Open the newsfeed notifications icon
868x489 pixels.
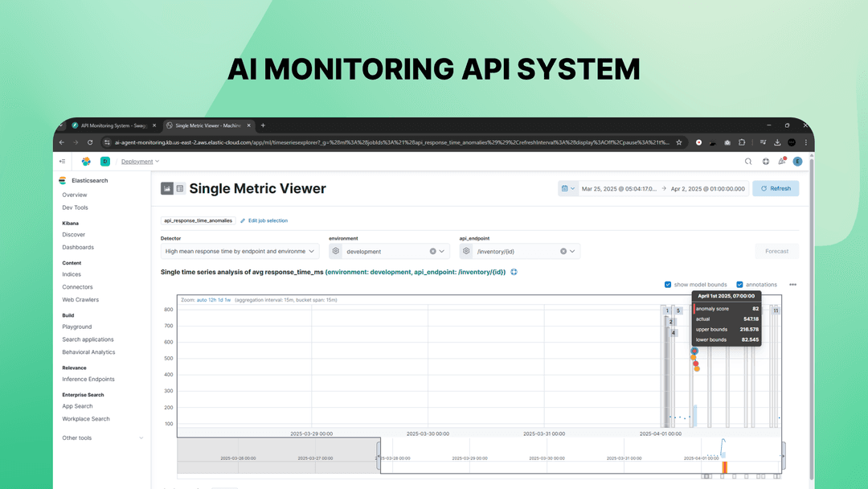[782, 161]
